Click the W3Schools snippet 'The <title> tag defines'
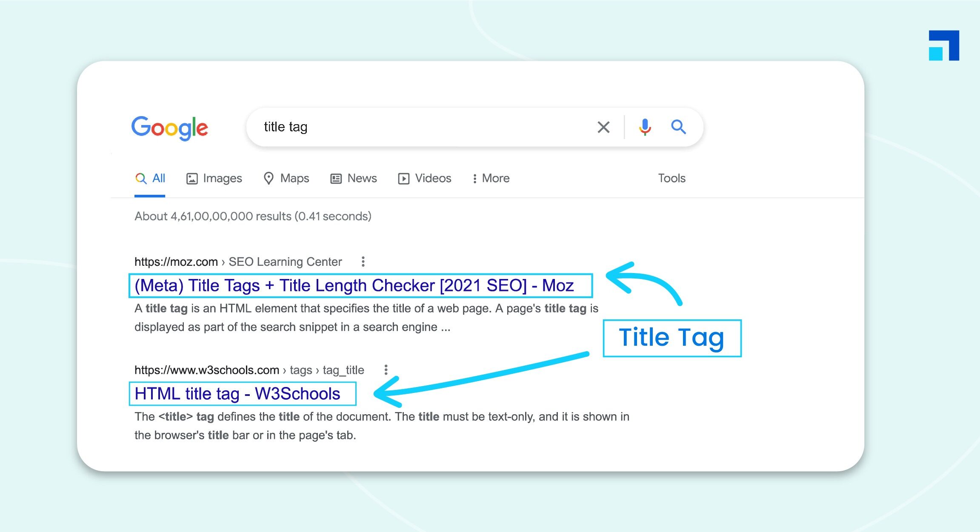The width and height of the screenshot is (980, 532). coord(382,426)
